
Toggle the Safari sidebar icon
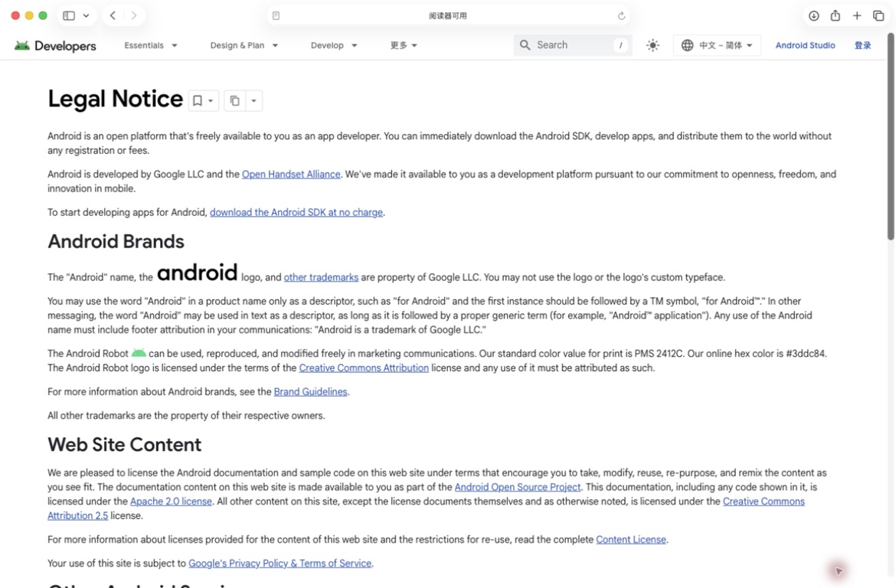pyautogui.click(x=69, y=16)
